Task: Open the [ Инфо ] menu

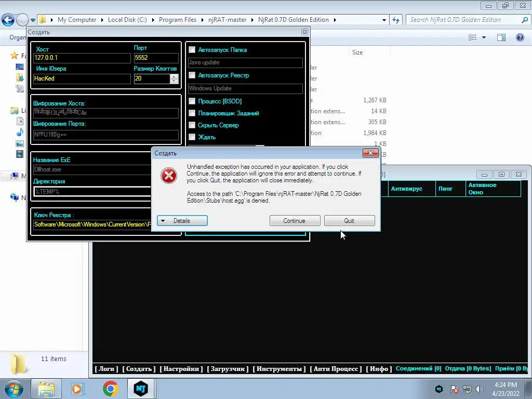Action: (x=379, y=369)
